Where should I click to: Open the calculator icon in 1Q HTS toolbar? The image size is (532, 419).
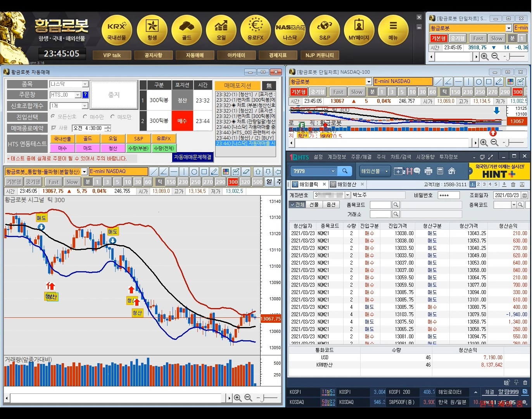[440, 171]
